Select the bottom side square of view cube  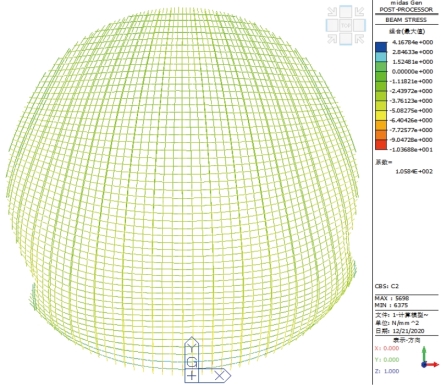346,39
